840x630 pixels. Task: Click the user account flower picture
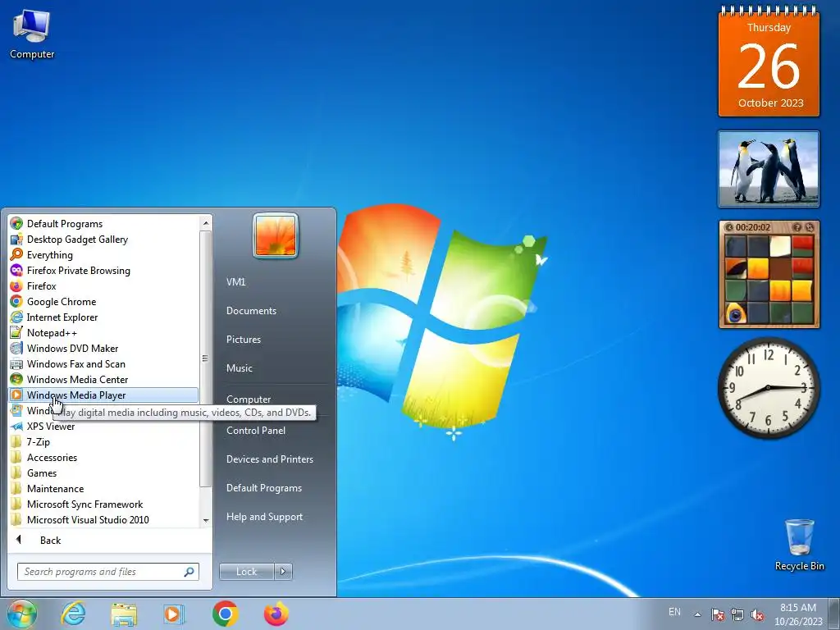[276, 235]
